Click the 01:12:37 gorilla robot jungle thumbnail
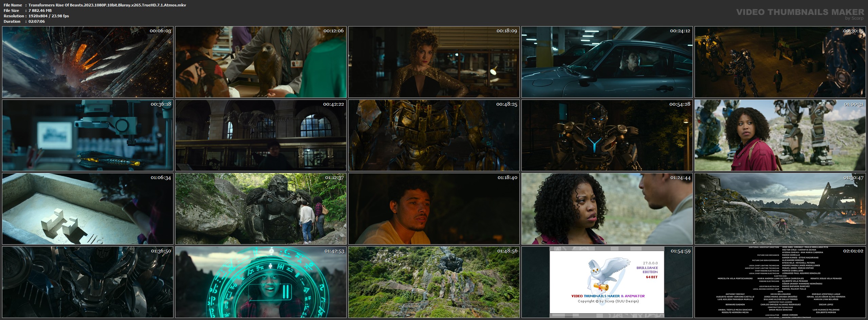This screenshot has width=868, height=320. coord(261,209)
